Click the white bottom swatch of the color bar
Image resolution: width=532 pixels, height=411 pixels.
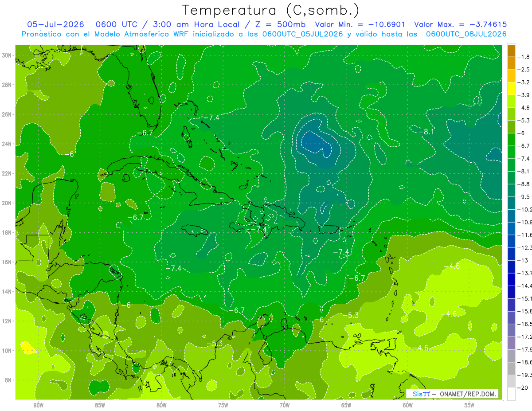point(511,394)
